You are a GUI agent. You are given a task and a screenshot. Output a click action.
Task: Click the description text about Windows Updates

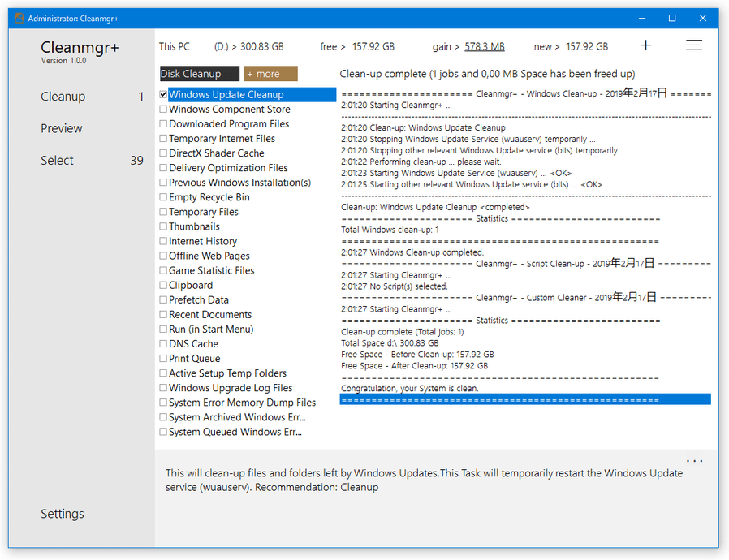point(424,480)
